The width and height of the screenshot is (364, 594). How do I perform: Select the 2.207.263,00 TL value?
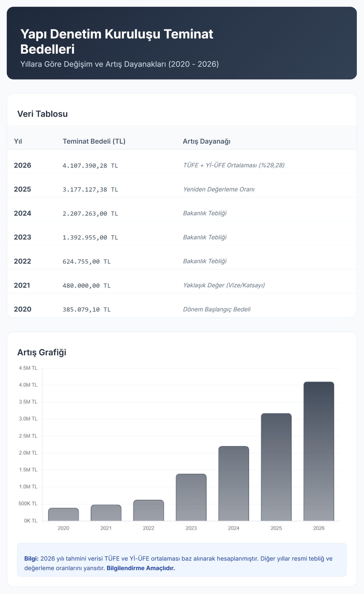pos(90,214)
